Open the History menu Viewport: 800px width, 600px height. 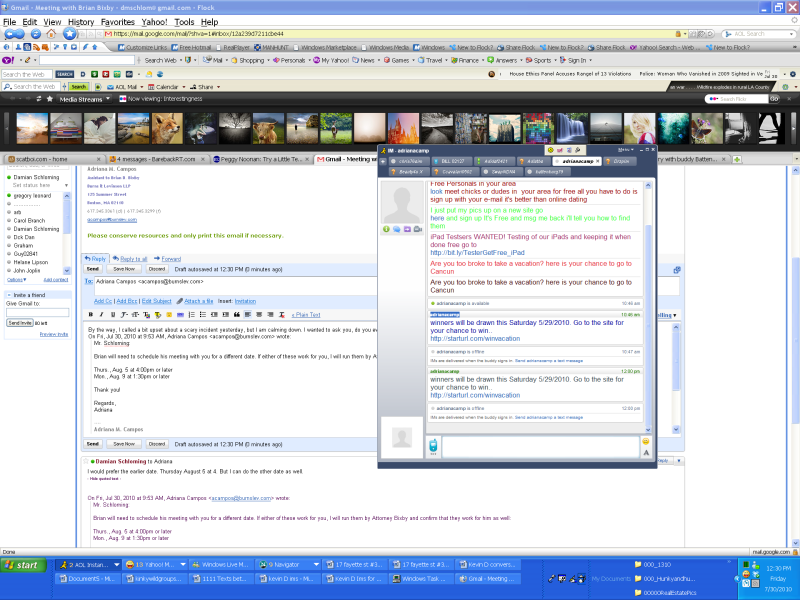[x=81, y=22]
